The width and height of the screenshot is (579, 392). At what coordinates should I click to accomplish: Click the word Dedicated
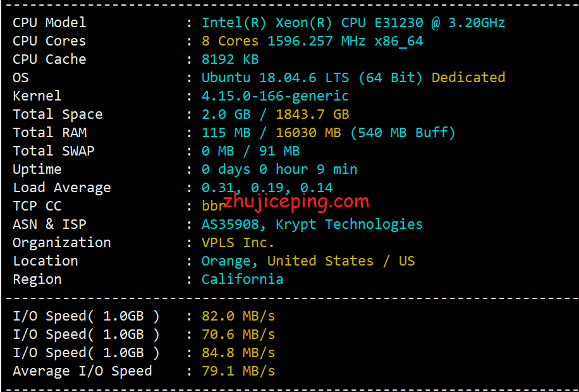[468, 78]
